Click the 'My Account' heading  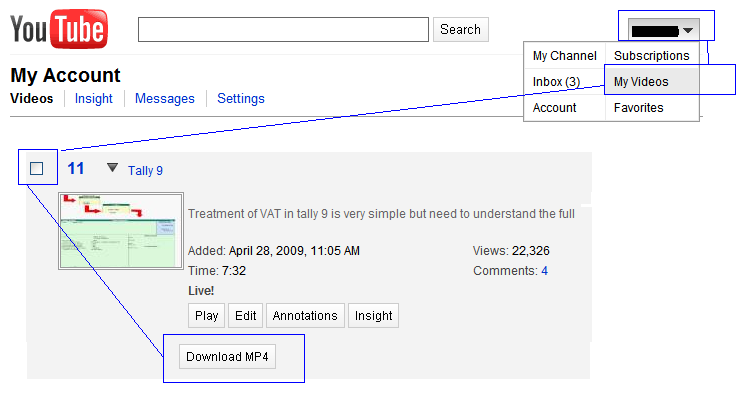(65, 75)
